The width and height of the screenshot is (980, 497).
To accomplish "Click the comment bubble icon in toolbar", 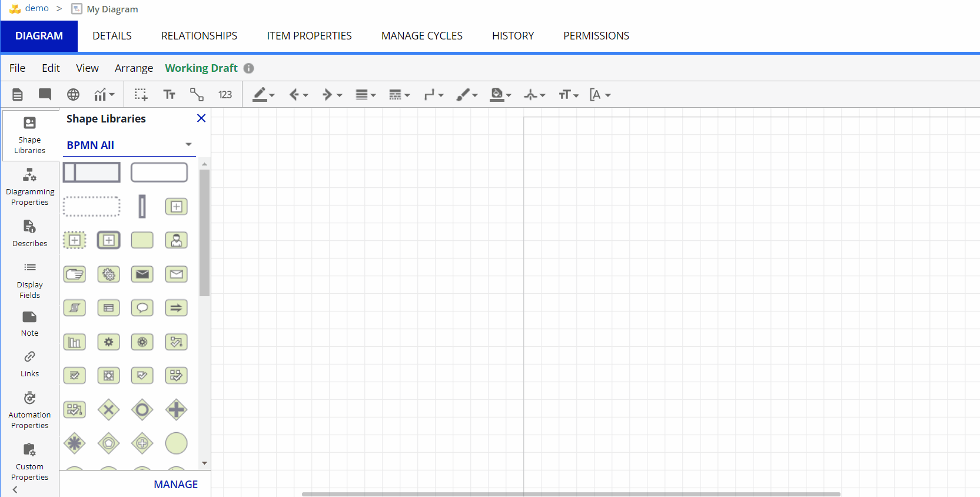I will click(x=45, y=94).
